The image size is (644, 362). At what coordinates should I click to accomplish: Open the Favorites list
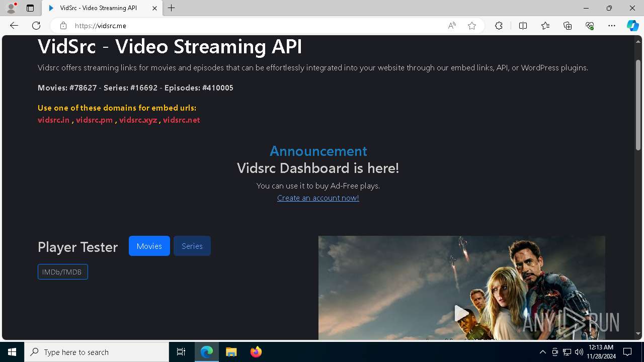[545, 26]
